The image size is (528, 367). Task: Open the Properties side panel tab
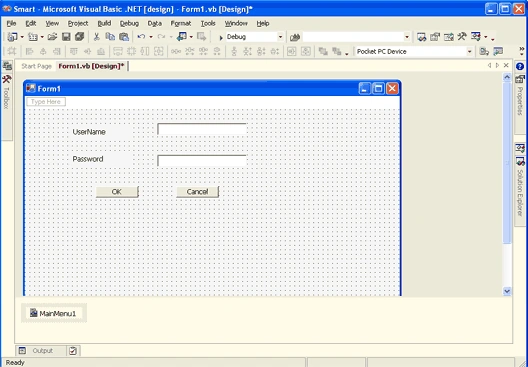520,104
